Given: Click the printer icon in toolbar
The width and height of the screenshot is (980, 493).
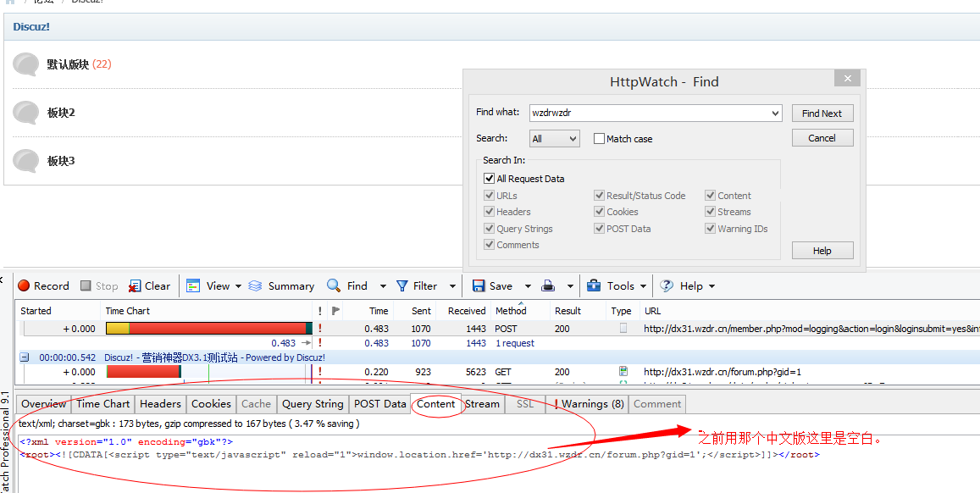Looking at the screenshot, I should point(548,286).
